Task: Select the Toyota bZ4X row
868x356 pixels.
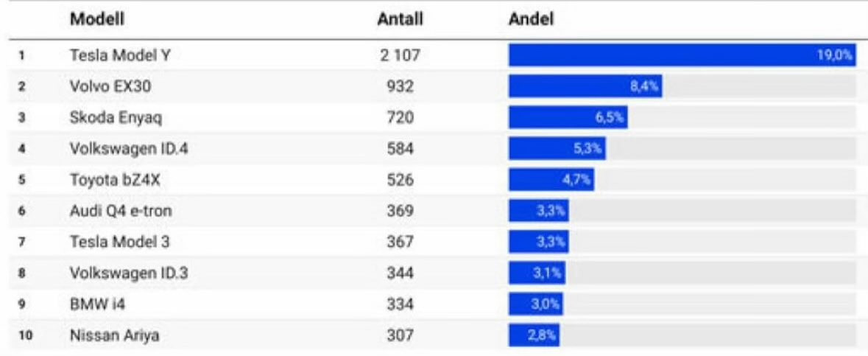Action: pyautogui.click(x=434, y=180)
